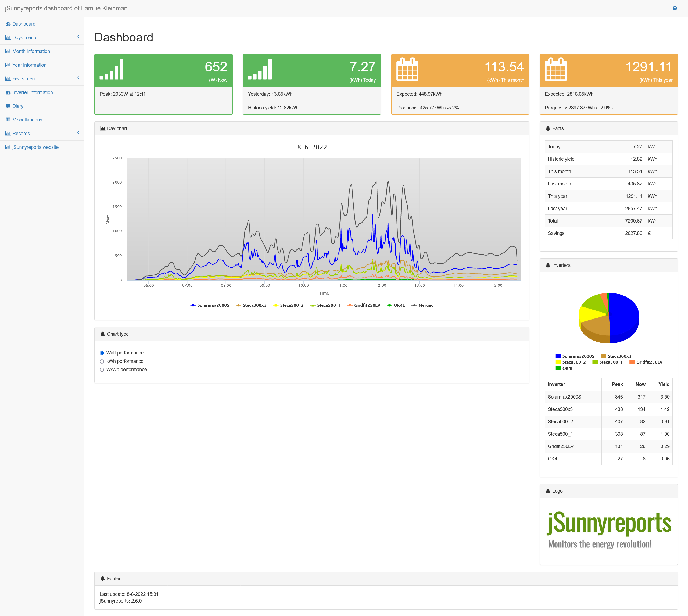This screenshot has height=616, width=688.
Task: Visit the jSunnyreports website link
Action: click(x=35, y=147)
